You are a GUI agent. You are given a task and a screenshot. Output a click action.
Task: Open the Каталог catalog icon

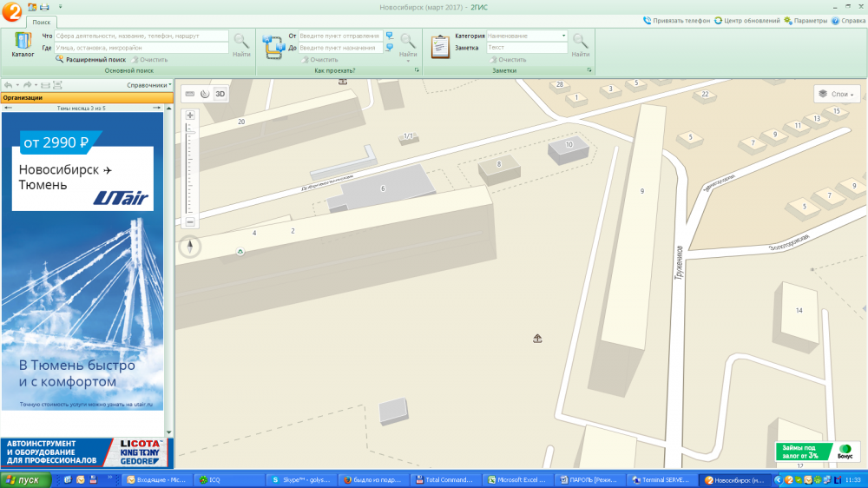[23, 43]
